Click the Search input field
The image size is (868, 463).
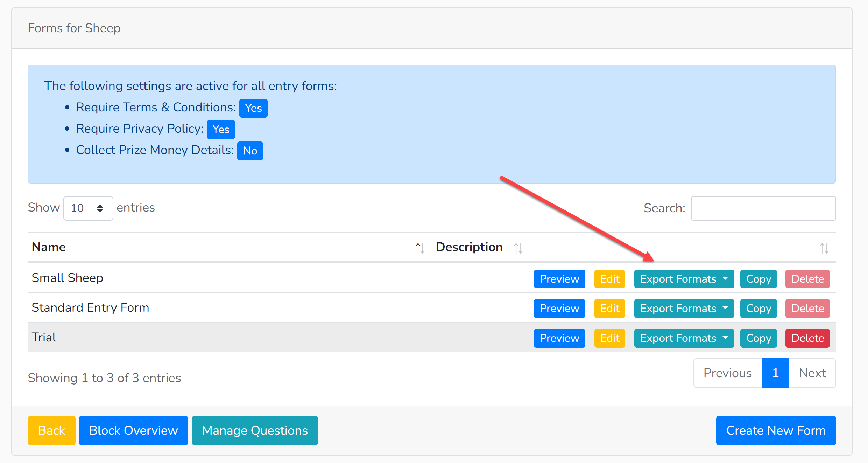tap(763, 208)
